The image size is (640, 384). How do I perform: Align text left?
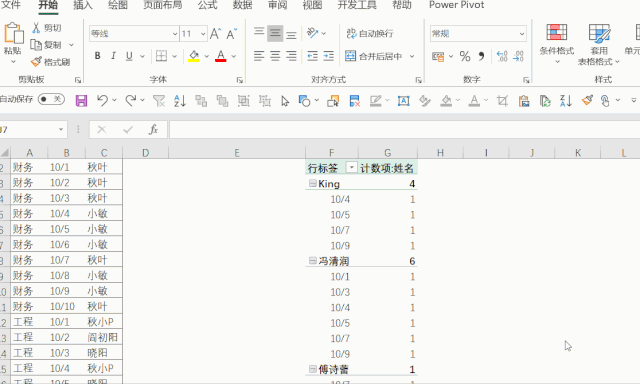[259, 56]
